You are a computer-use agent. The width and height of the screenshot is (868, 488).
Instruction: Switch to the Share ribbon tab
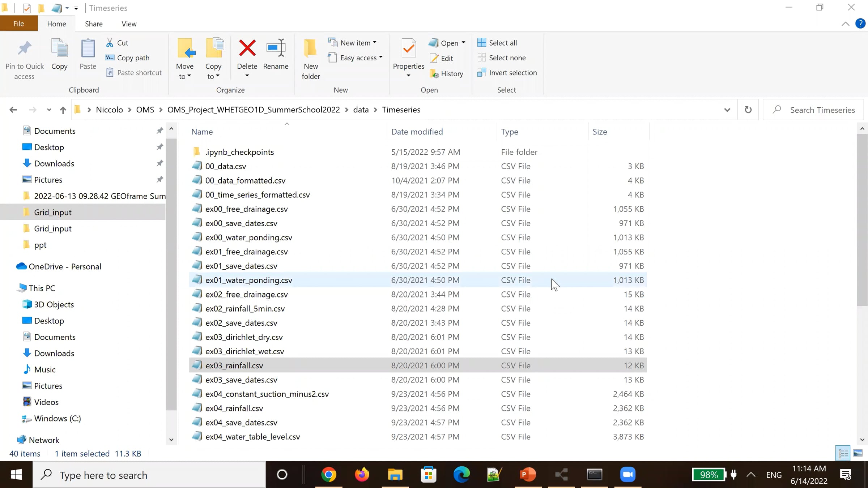[x=94, y=24]
